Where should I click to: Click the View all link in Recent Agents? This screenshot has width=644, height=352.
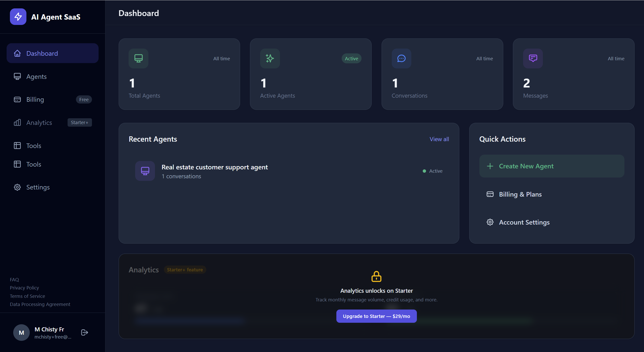tap(439, 139)
